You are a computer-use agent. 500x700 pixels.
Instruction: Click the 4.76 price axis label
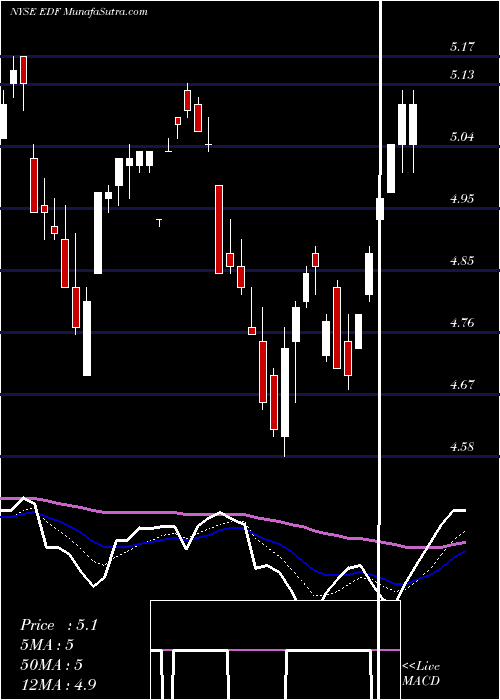coord(462,322)
